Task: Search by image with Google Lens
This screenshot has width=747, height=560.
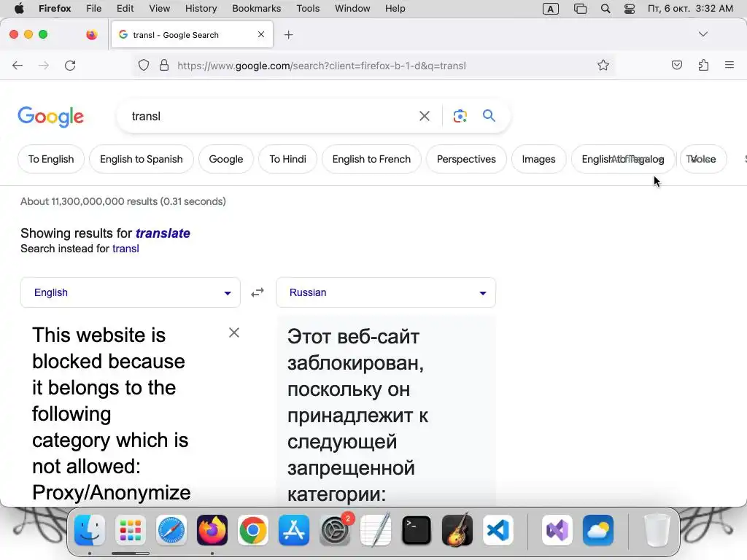Action: point(460,116)
